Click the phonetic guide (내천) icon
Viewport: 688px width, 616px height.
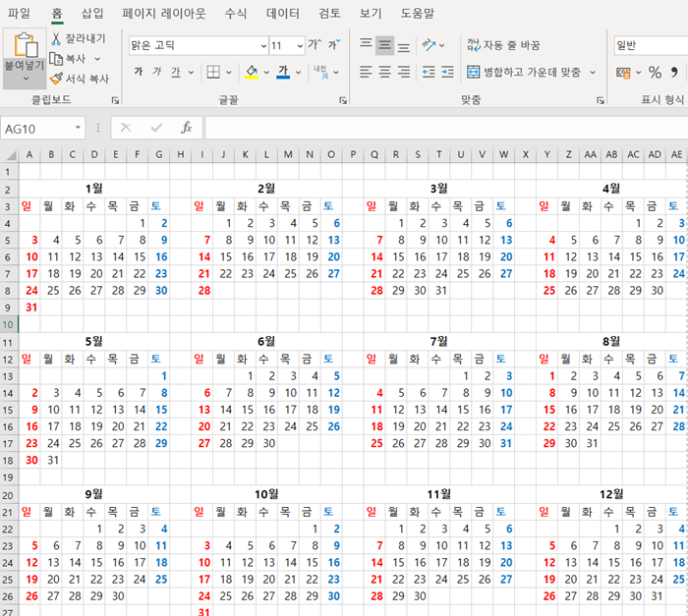(x=320, y=72)
